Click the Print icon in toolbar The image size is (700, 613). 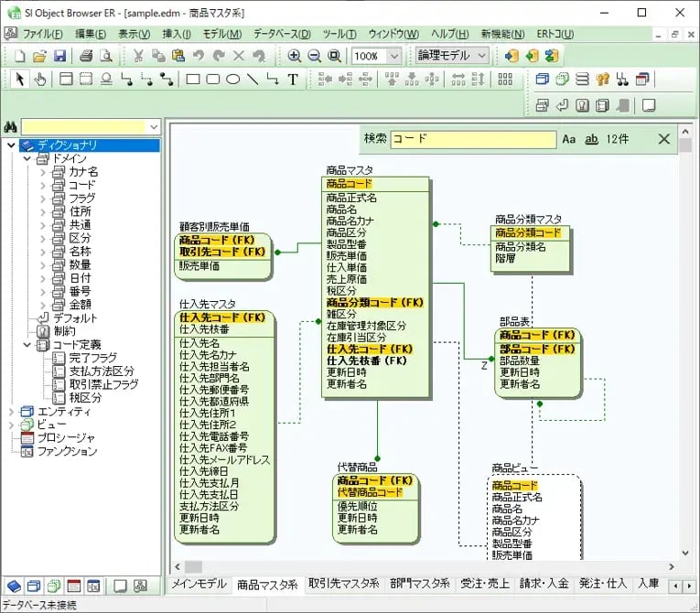[86, 56]
